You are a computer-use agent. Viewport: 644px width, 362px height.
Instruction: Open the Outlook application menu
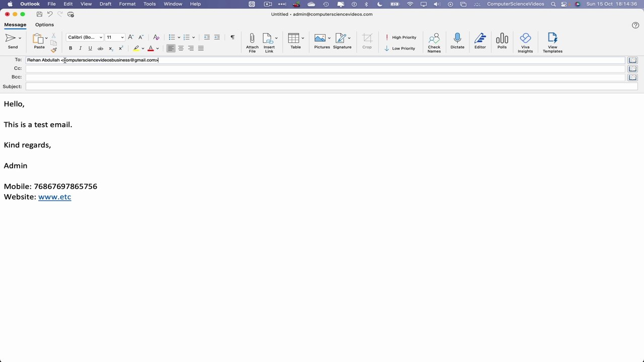coord(30,4)
